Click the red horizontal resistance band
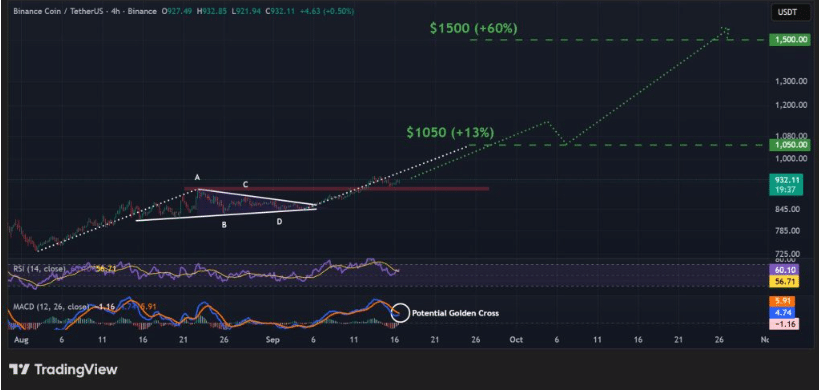The image size is (819, 390). 336,188
